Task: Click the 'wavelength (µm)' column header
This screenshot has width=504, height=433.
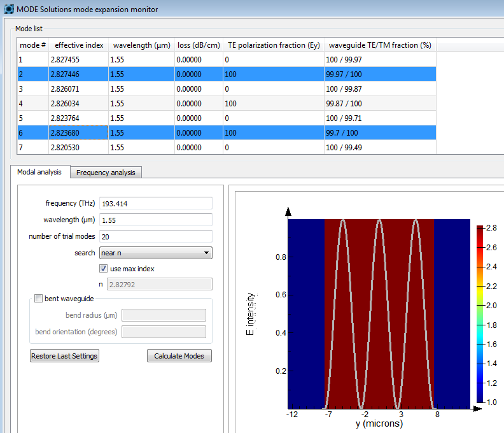Action: [141, 45]
